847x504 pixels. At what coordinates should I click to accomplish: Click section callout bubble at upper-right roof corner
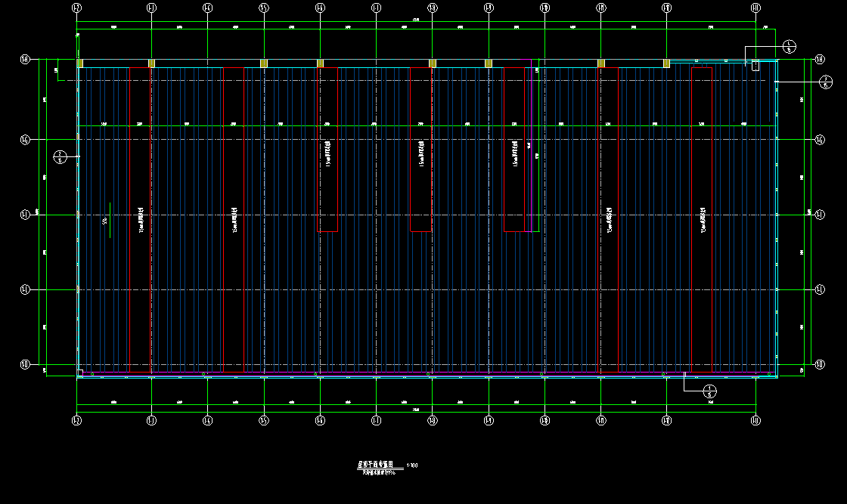tap(790, 46)
